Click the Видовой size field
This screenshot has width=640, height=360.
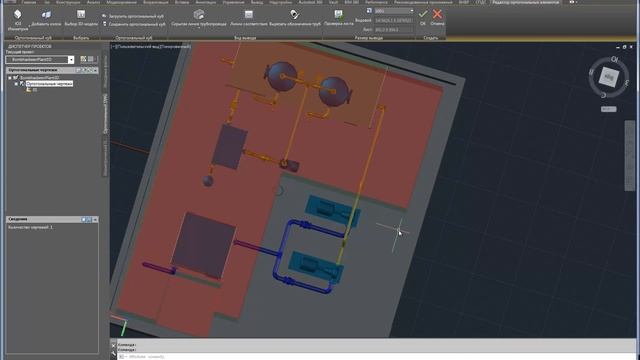coord(393,20)
